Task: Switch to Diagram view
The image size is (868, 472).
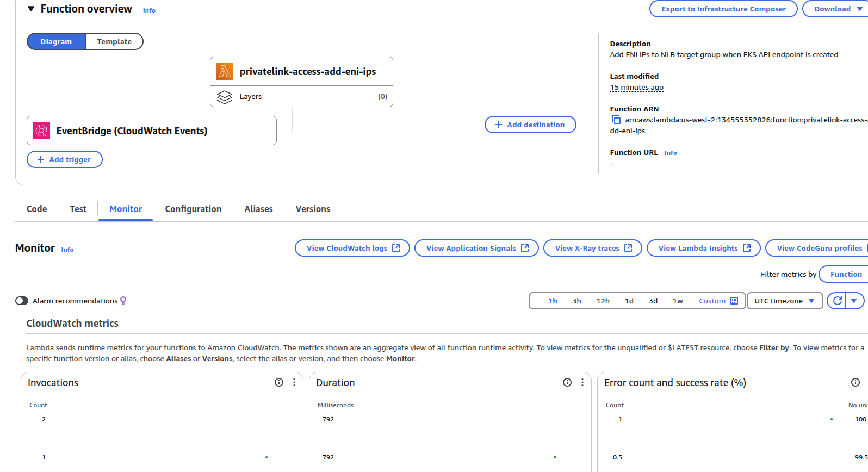Action: [x=56, y=41]
